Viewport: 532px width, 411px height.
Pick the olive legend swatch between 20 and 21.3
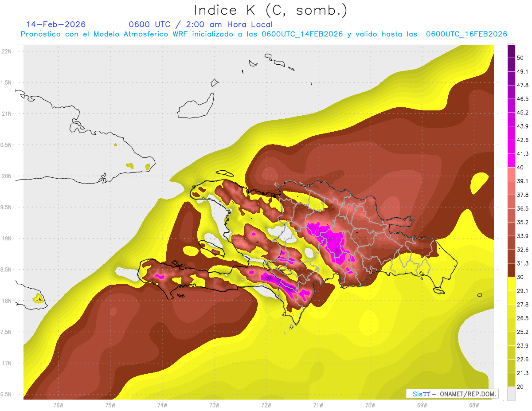coord(511,380)
